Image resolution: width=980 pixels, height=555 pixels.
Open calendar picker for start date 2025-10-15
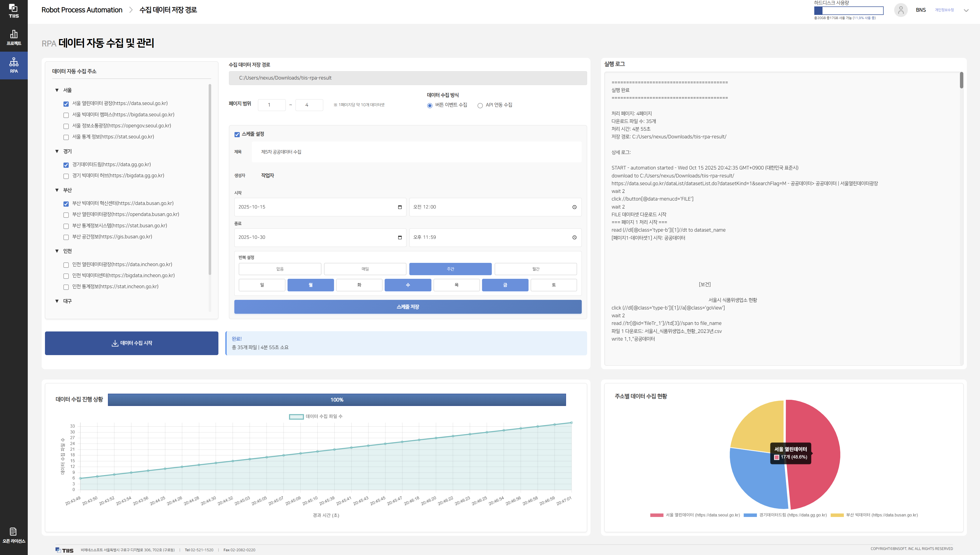pyautogui.click(x=400, y=207)
